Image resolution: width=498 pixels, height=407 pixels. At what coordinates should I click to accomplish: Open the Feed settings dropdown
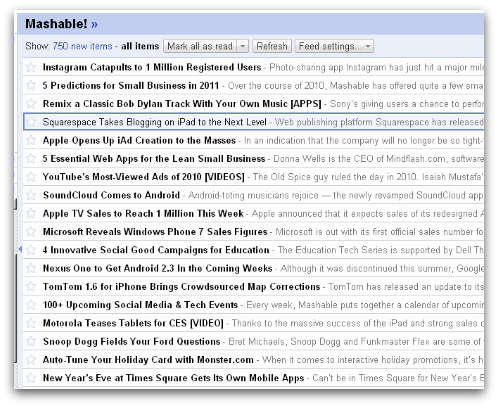tap(334, 46)
